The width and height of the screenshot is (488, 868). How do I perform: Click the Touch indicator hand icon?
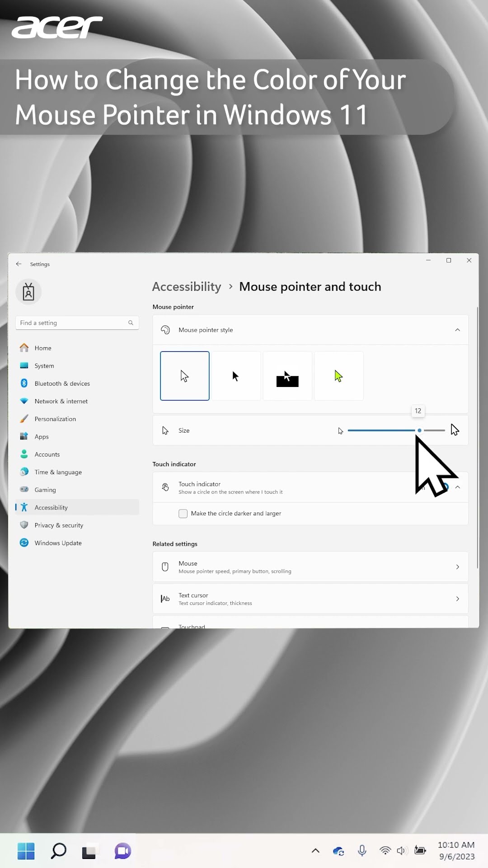pos(165,487)
